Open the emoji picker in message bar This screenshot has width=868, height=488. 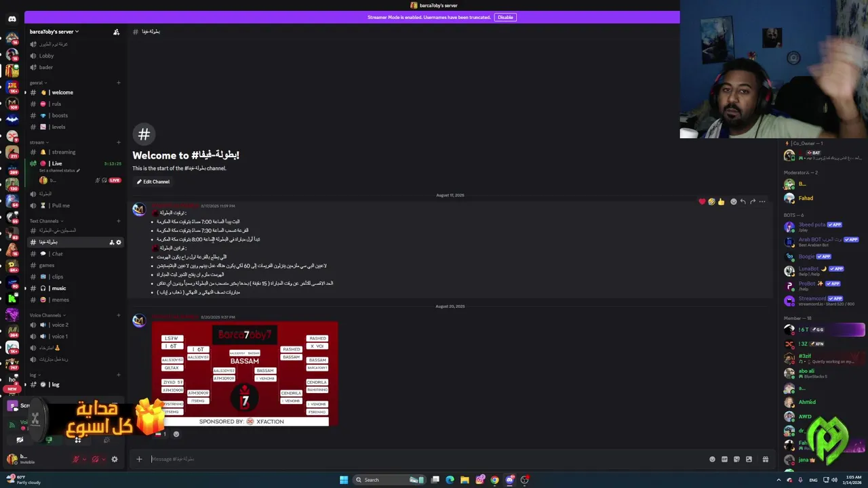click(x=712, y=459)
